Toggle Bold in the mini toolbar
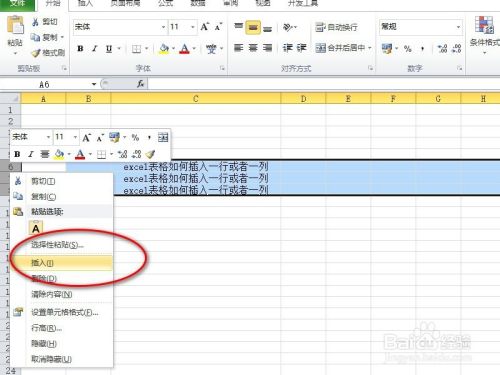This screenshot has height=375, width=500. click(17, 154)
